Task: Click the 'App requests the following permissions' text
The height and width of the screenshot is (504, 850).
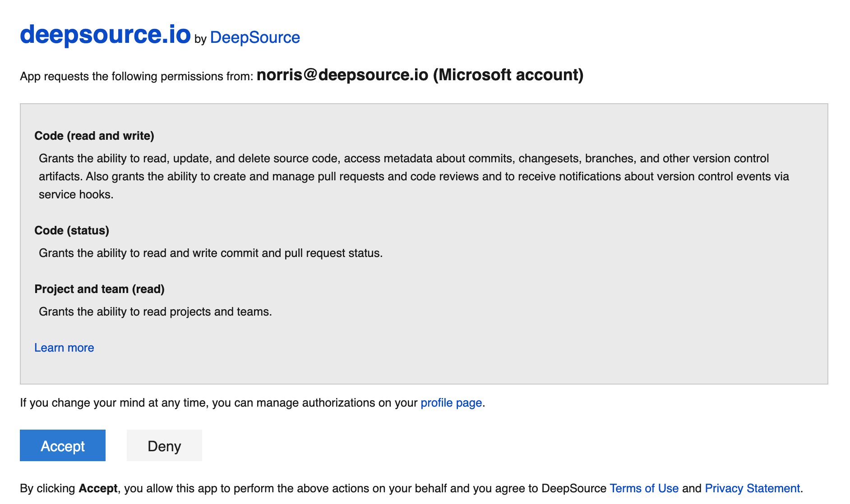Action: click(136, 76)
